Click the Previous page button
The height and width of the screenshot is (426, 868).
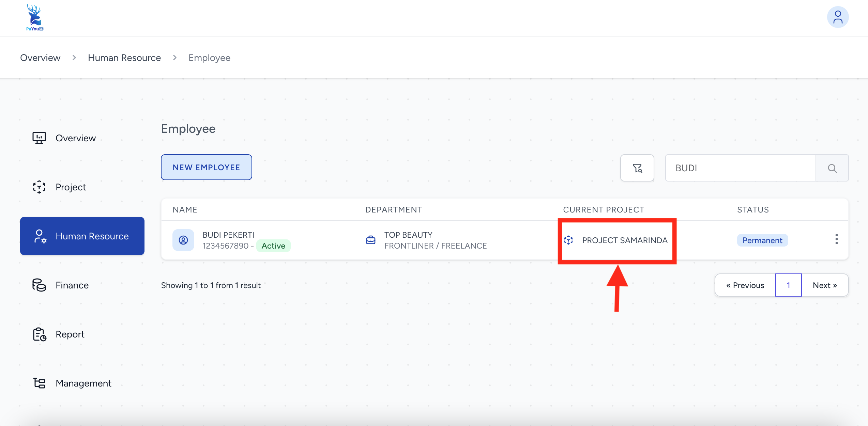745,285
